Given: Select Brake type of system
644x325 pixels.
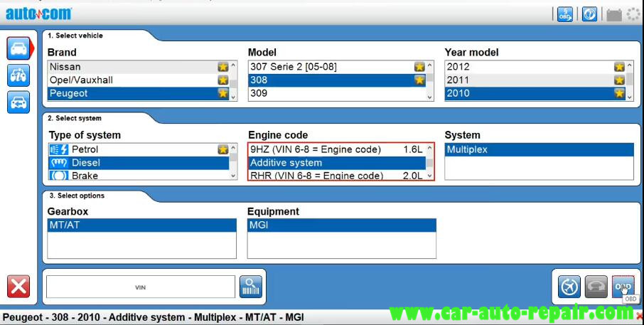Looking at the screenshot, I should (x=139, y=176).
